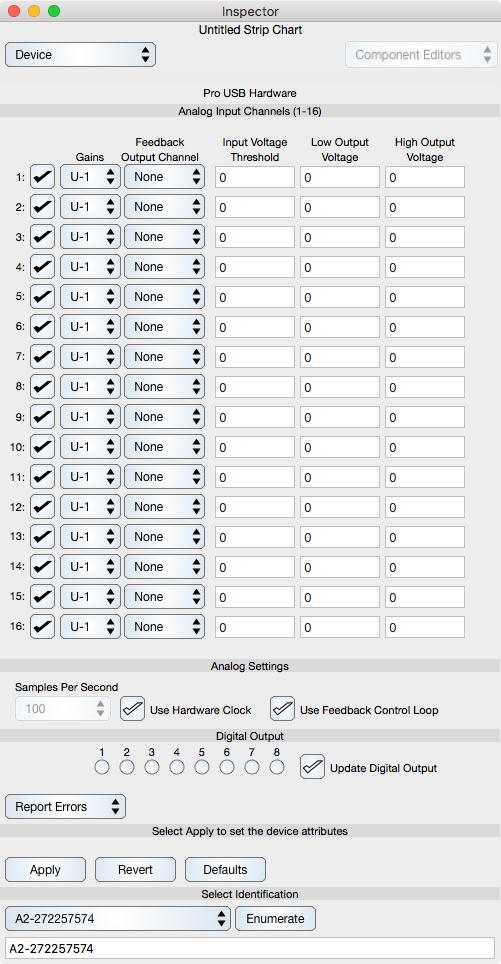Uncheck analog input channel 16 checkbox
501x964 pixels.
(42, 627)
